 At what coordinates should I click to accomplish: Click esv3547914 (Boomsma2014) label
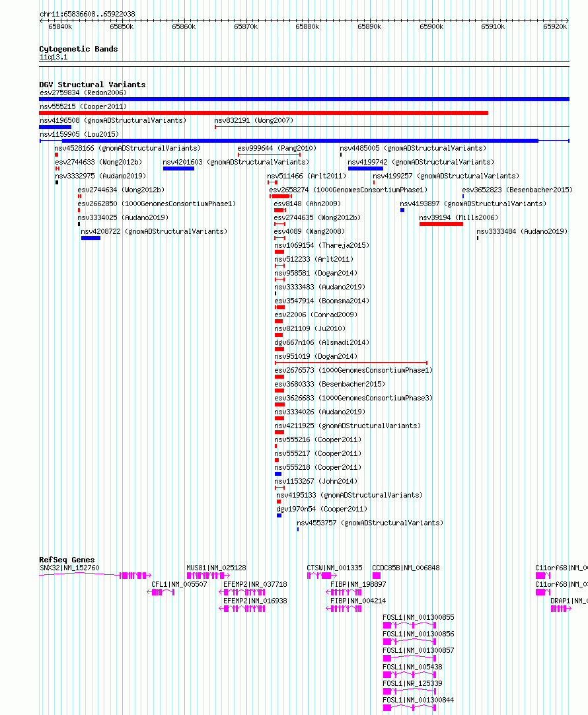click(322, 301)
